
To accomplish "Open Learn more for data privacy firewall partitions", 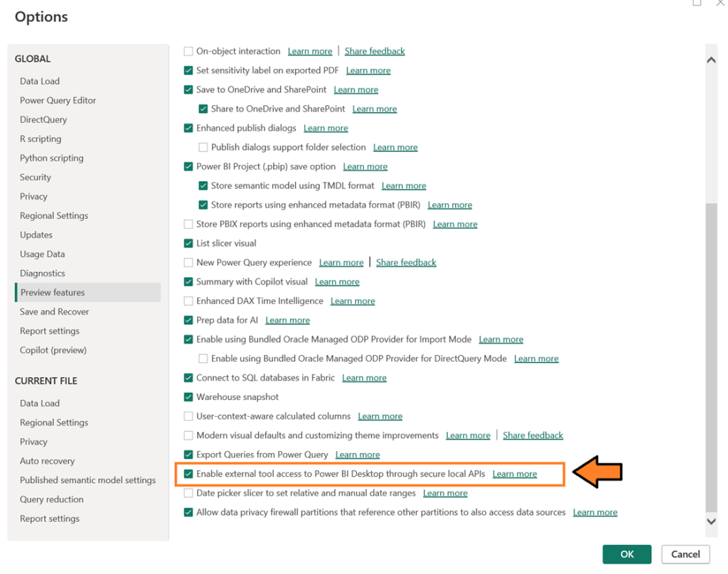I will 595,512.
